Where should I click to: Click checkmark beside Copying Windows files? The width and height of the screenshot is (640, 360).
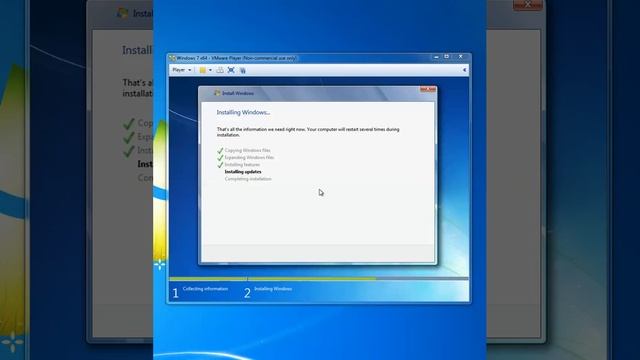coord(220,151)
